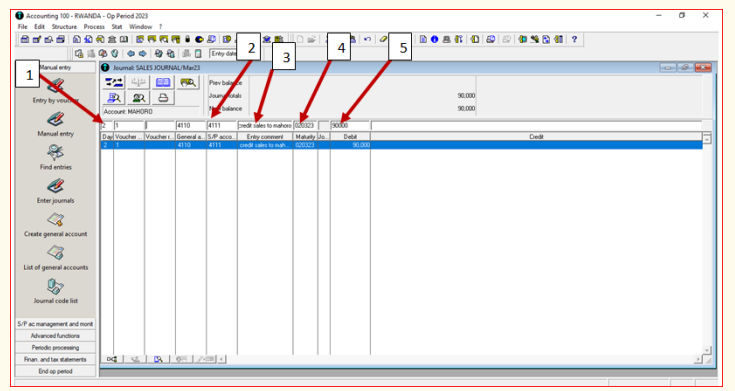Expand Finan. and tax statements panel
This screenshot has height=391, width=735.
click(x=55, y=359)
